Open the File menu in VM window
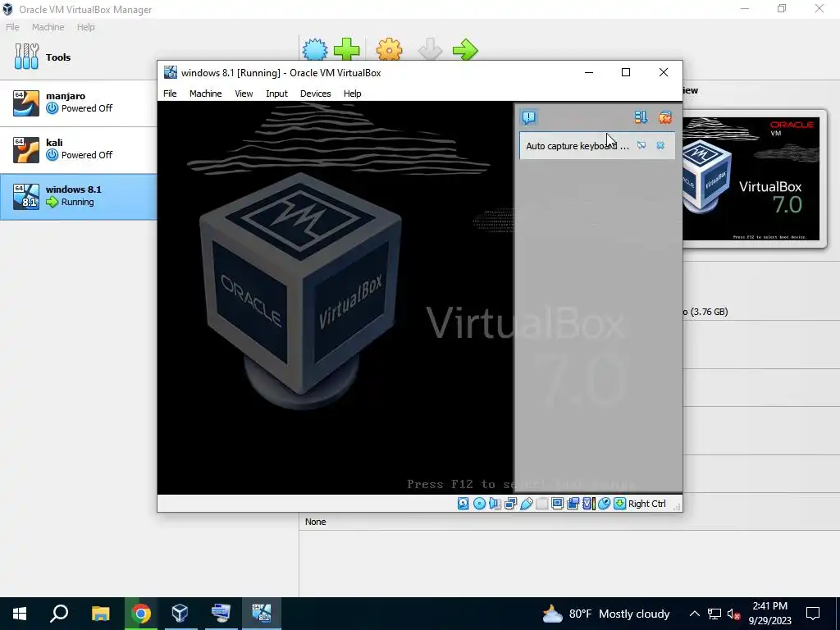This screenshot has height=630, width=840. click(170, 94)
